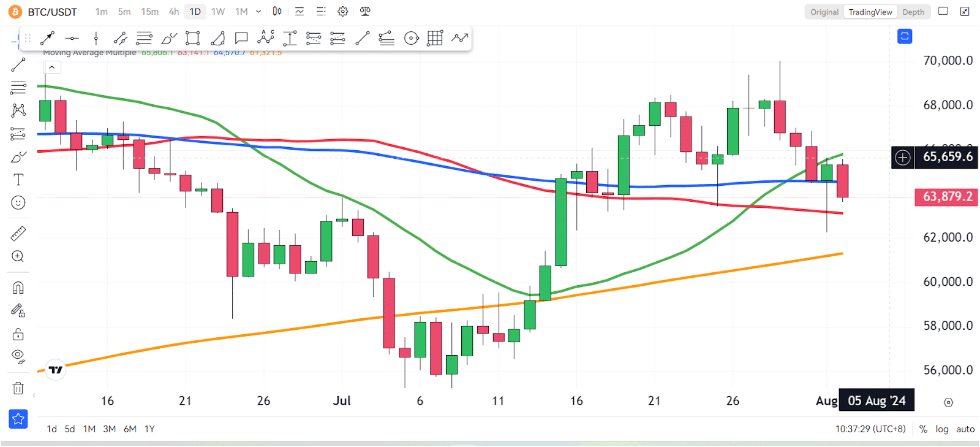Switch timeframe to 15m
The image size is (980, 447).
point(150,12)
